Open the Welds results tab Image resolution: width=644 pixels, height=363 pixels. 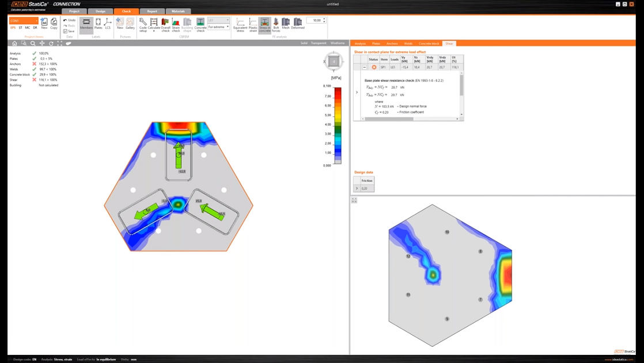click(x=408, y=43)
